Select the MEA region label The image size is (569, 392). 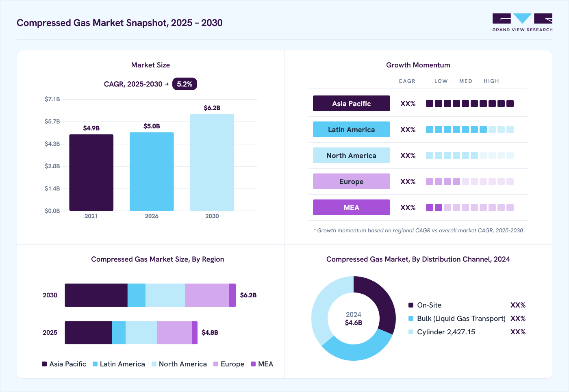coord(352,208)
